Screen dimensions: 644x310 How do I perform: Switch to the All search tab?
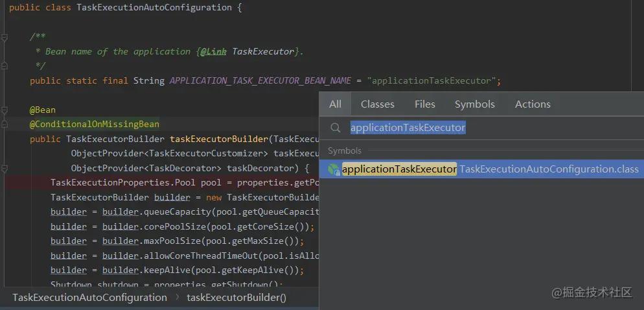335,104
